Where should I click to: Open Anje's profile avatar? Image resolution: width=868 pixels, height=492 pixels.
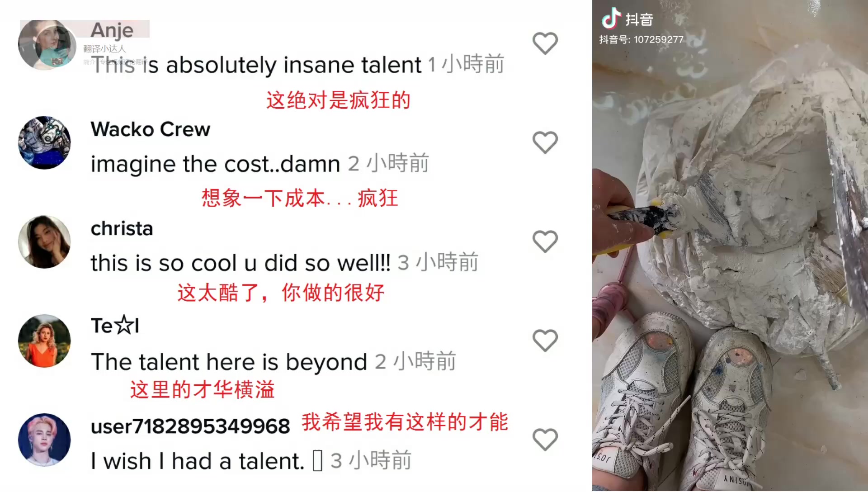pos(47,45)
